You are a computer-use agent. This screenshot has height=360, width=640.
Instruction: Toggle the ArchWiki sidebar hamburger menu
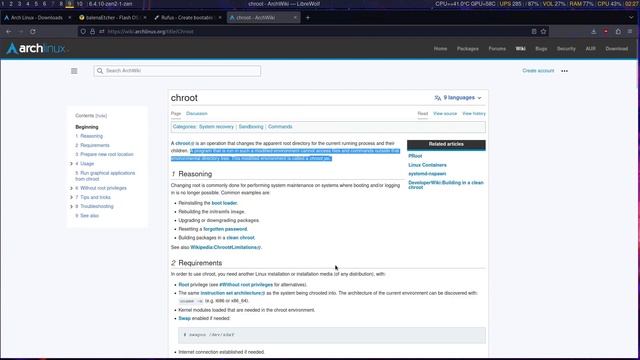pos(74,71)
